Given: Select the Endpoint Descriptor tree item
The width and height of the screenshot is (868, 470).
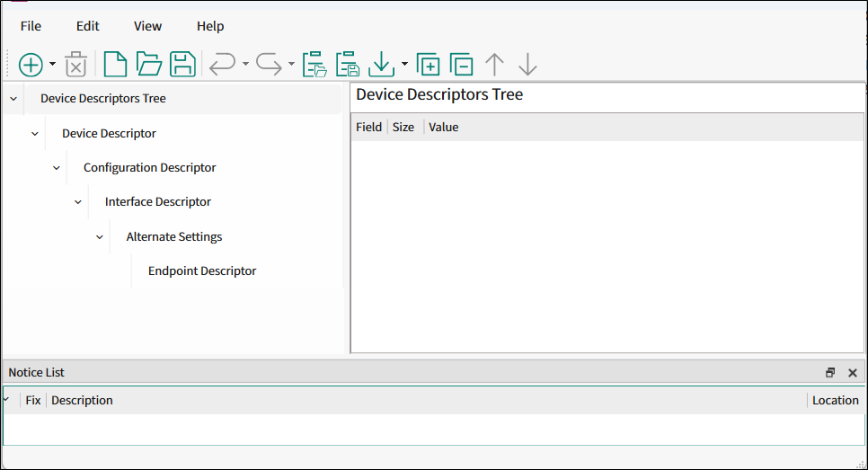Looking at the screenshot, I should [x=202, y=271].
